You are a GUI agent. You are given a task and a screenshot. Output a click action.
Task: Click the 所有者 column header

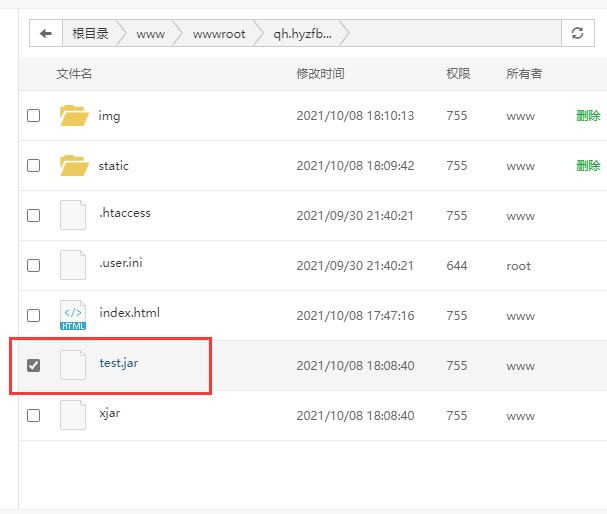524,74
